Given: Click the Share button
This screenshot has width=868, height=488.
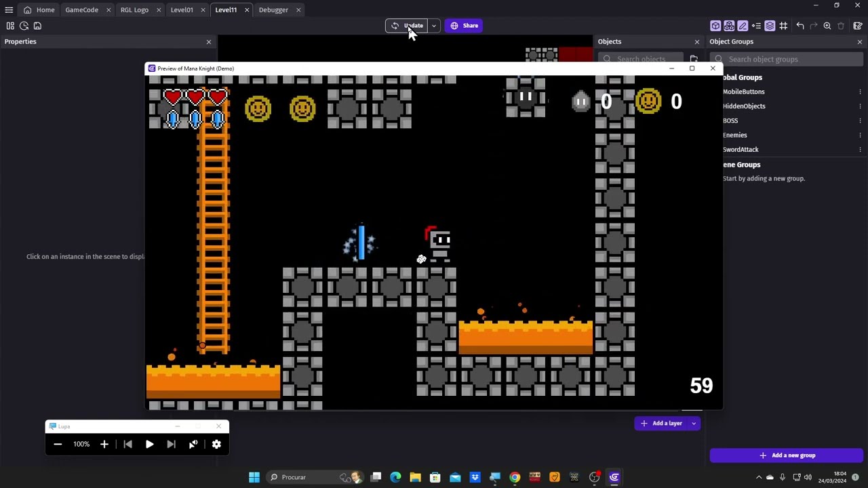Looking at the screenshot, I should 464,26.
